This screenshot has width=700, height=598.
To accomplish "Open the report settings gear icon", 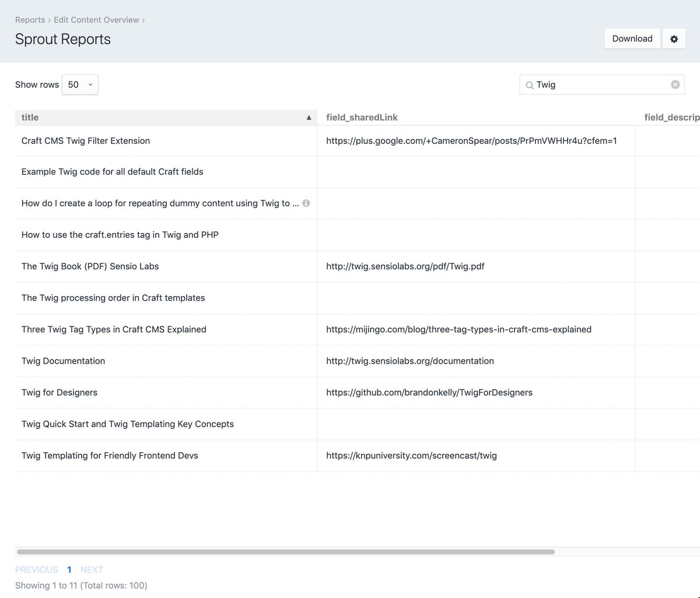I will coord(674,38).
